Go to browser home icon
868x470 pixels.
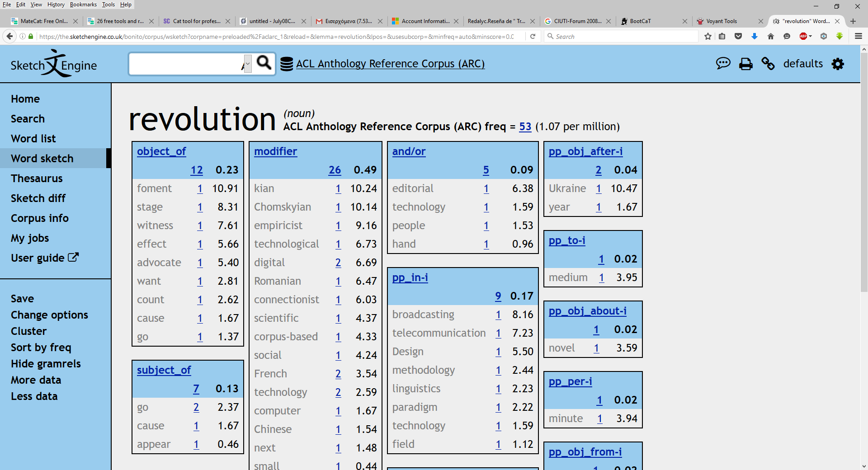[x=771, y=37]
